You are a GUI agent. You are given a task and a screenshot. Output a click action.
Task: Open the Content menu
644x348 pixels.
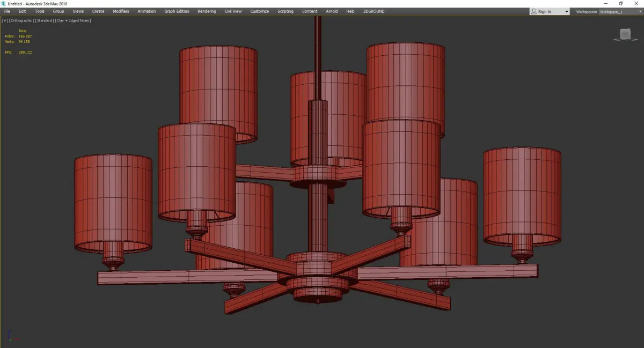tap(310, 11)
